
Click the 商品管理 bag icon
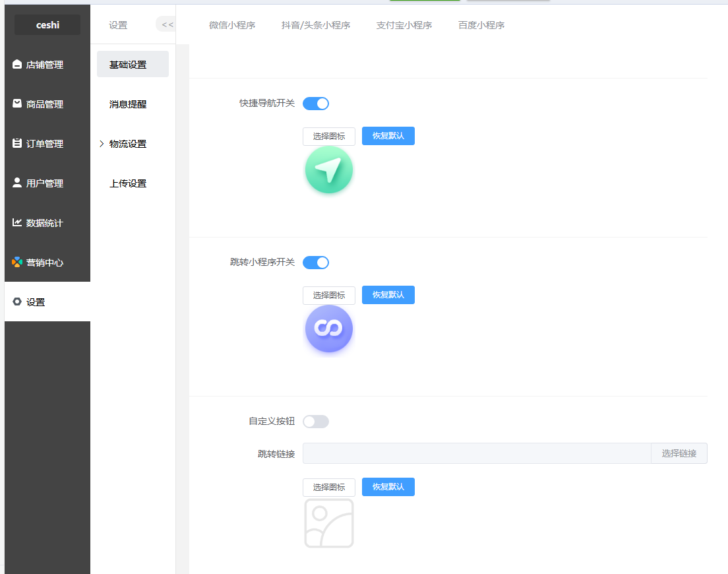pos(17,104)
